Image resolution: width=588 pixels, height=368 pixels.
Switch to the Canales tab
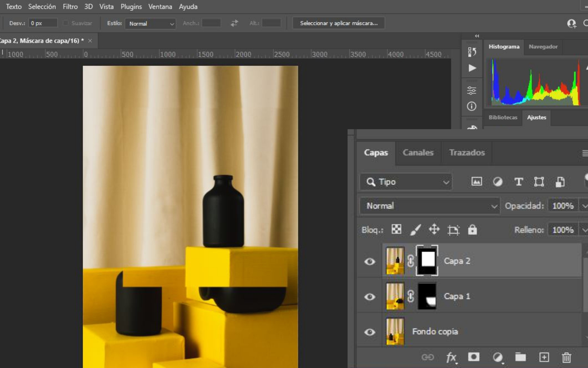(418, 152)
